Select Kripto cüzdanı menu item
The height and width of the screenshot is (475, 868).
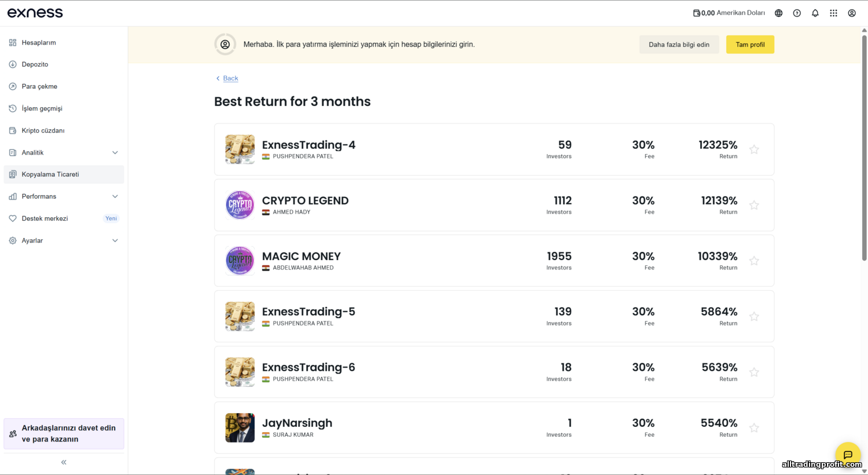pyautogui.click(x=43, y=130)
